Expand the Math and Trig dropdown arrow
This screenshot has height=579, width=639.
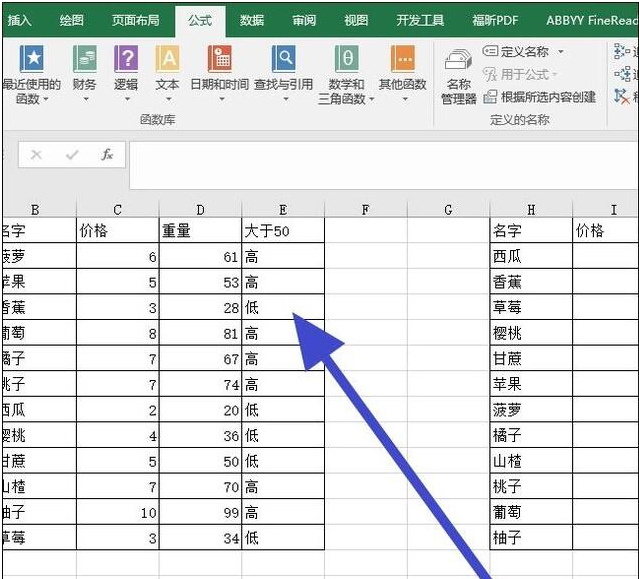pos(371,99)
